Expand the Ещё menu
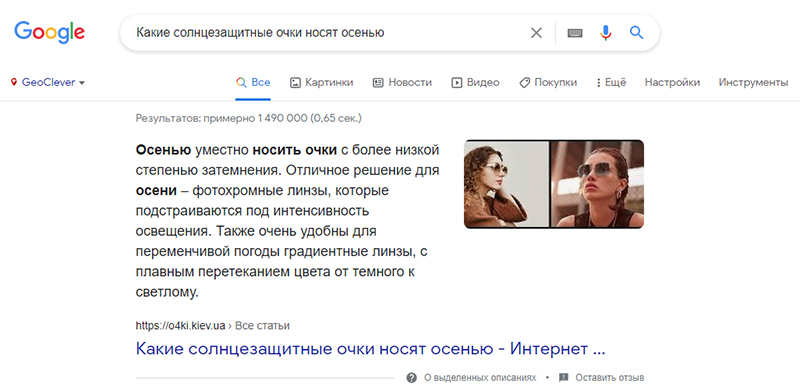 coord(611,82)
